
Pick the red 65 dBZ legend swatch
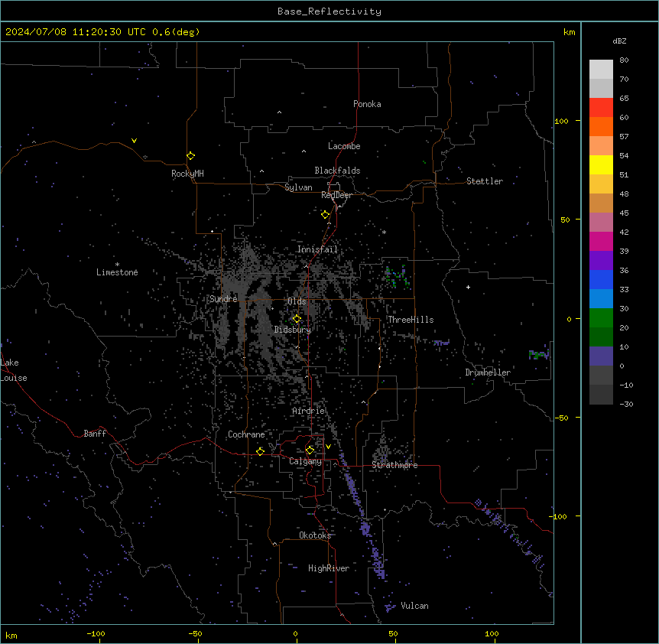click(x=601, y=108)
